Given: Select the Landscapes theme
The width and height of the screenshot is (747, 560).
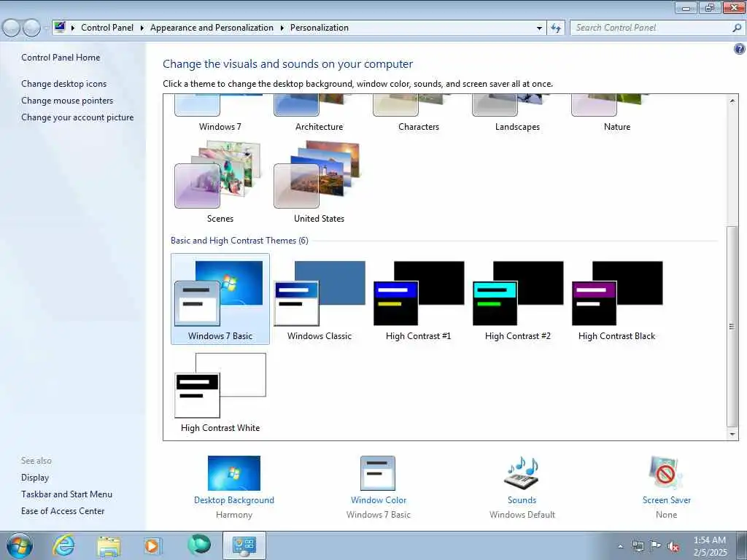Looking at the screenshot, I should click(x=517, y=113).
